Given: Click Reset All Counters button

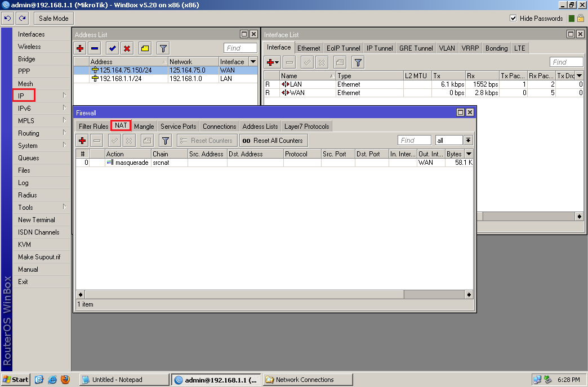Looking at the screenshot, I should [274, 141].
